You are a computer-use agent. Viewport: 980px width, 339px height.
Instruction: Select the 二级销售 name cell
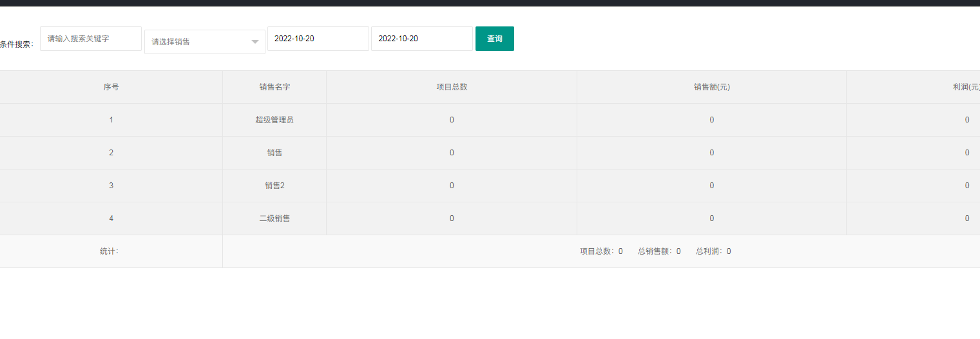274,218
